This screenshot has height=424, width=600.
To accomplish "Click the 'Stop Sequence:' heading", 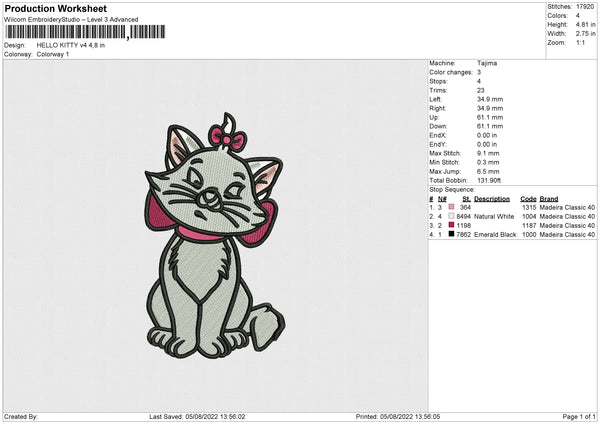I will tap(452, 190).
